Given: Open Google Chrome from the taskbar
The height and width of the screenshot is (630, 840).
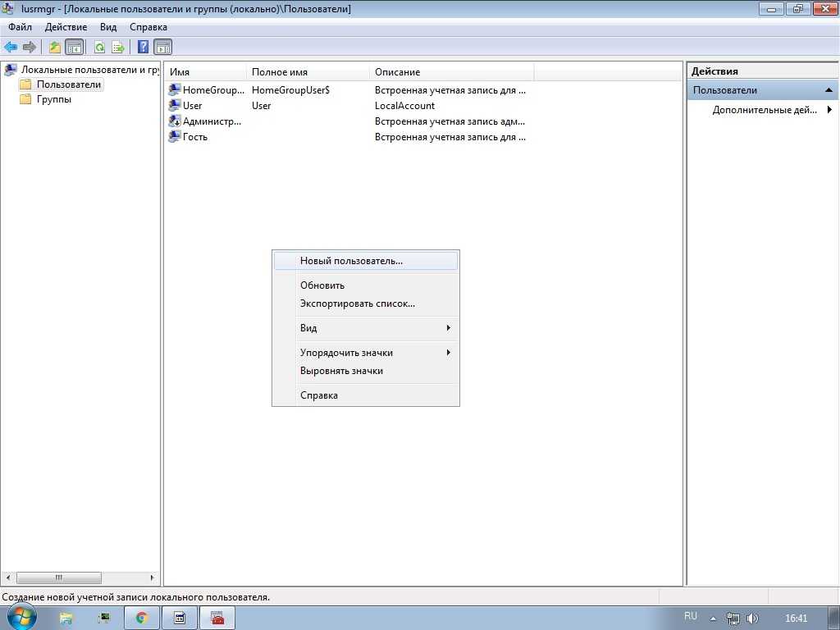Looking at the screenshot, I should pyautogui.click(x=142, y=618).
